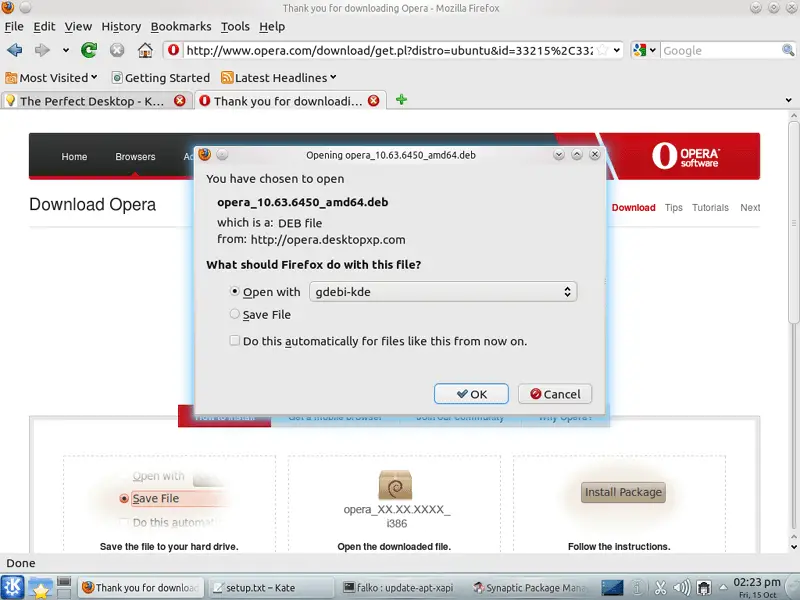Go back with the blue Back arrow

point(14,50)
